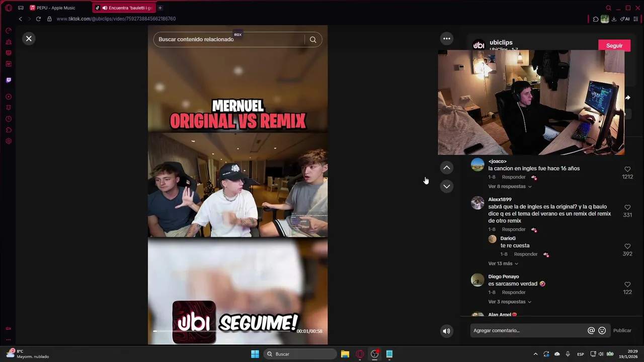Like Diego Penayo's comment

pos(627,285)
